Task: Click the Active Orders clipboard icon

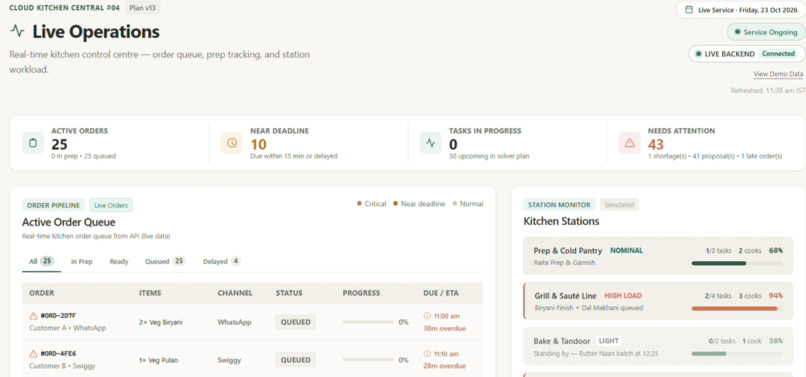Action: tap(33, 143)
